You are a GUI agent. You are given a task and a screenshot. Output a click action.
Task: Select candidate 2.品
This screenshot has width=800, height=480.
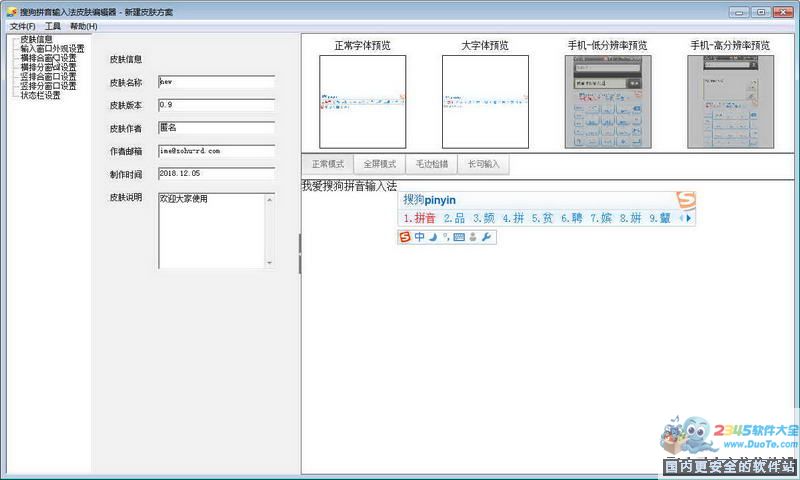tap(454, 218)
